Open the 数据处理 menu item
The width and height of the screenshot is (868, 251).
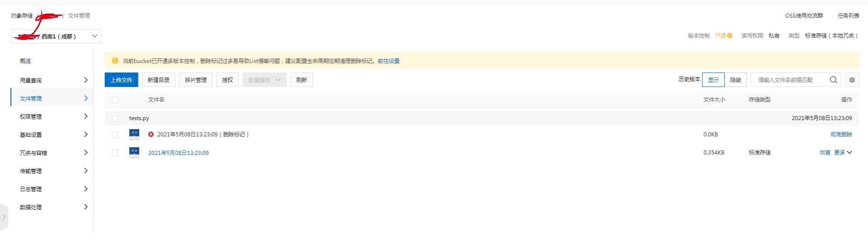click(31, 207)
